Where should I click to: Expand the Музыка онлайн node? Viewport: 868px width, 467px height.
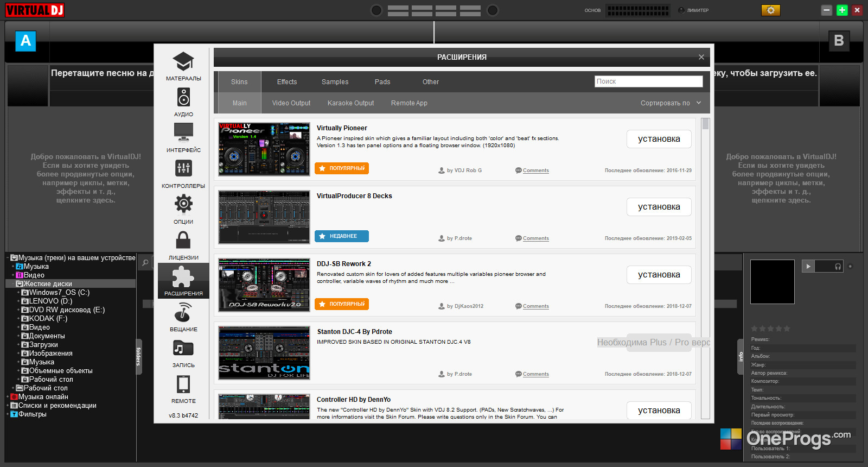pos(8,397)
